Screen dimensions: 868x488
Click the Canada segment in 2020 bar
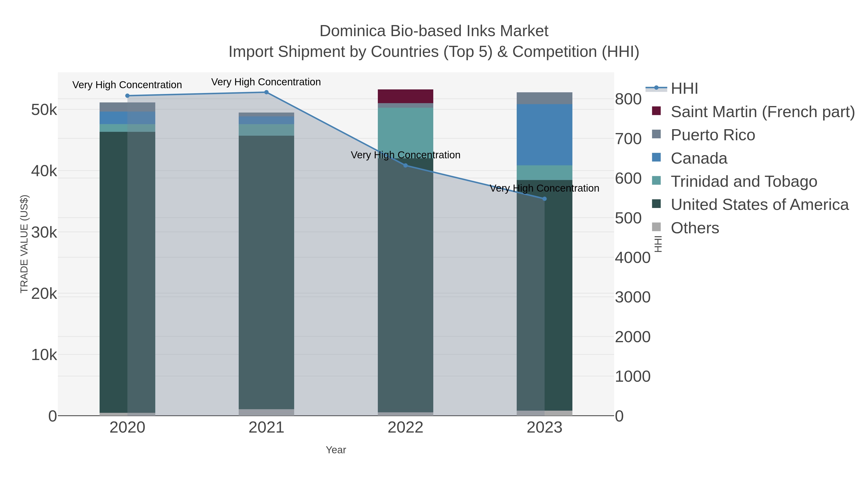pos(127,118)
